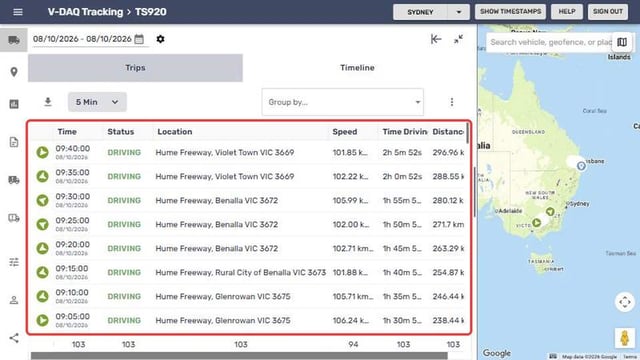Open the chart reports sidebar icon

14,104
